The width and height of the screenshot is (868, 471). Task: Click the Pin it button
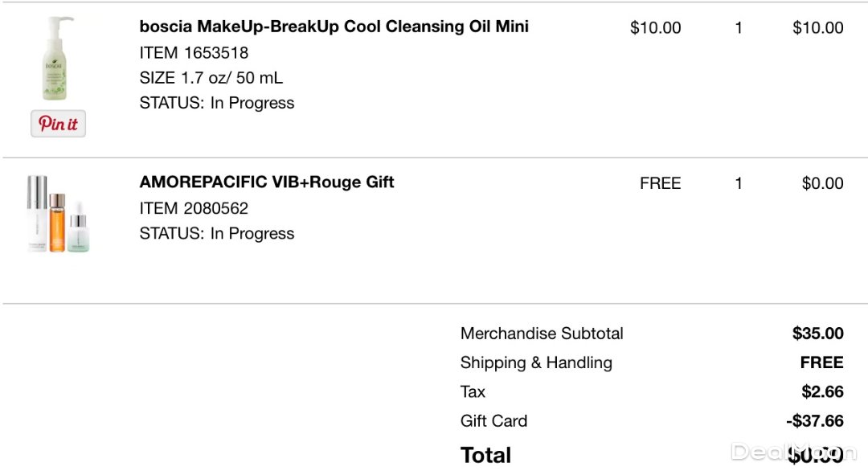58,124
